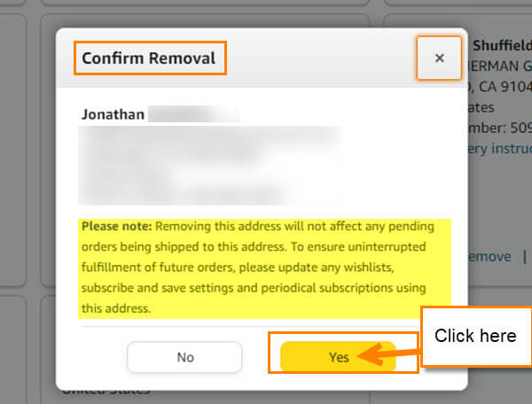Click the 'this address.' closing note line
The width and height of the screenshot is (532, 404).
[x=116, y=308]
